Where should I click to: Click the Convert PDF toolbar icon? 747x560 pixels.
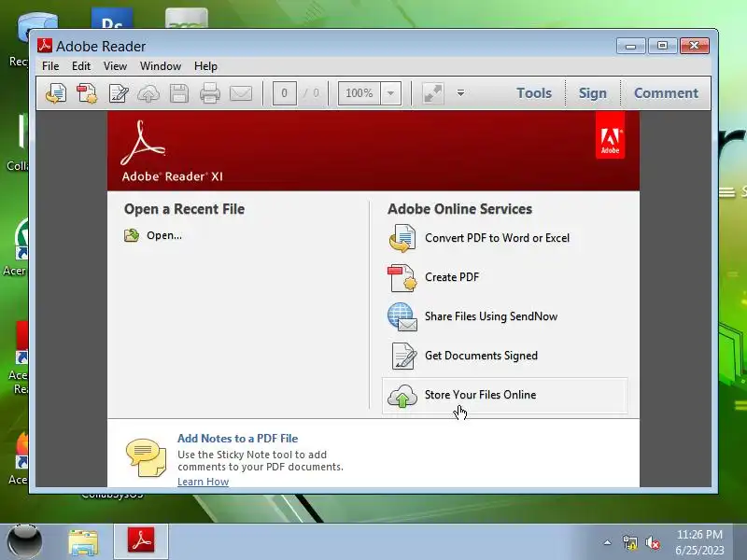point(56,92)
